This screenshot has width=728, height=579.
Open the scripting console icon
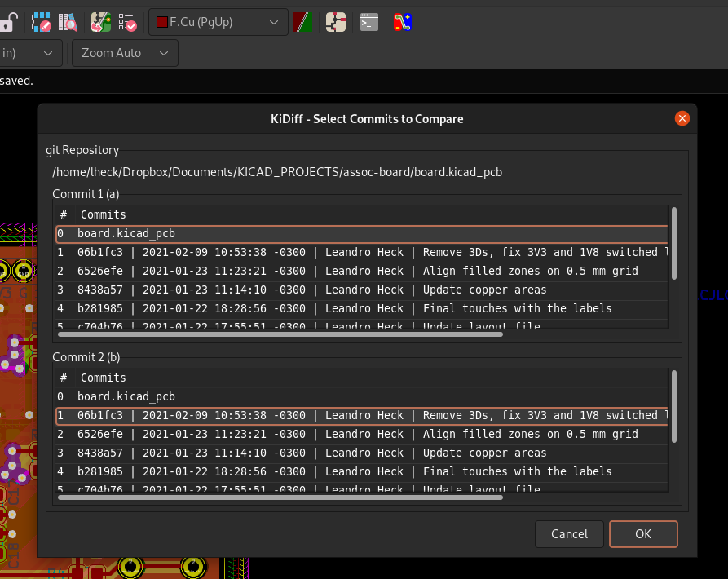tap(369, 22)
